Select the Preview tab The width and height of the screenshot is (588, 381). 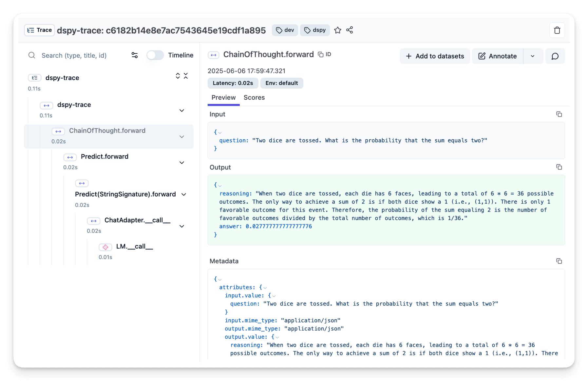tap(223, 98)
